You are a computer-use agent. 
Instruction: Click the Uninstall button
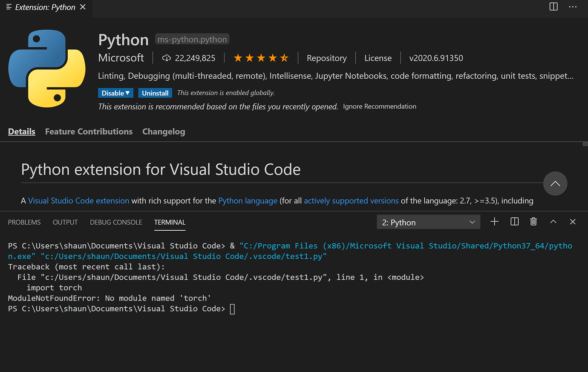point(155,93)
